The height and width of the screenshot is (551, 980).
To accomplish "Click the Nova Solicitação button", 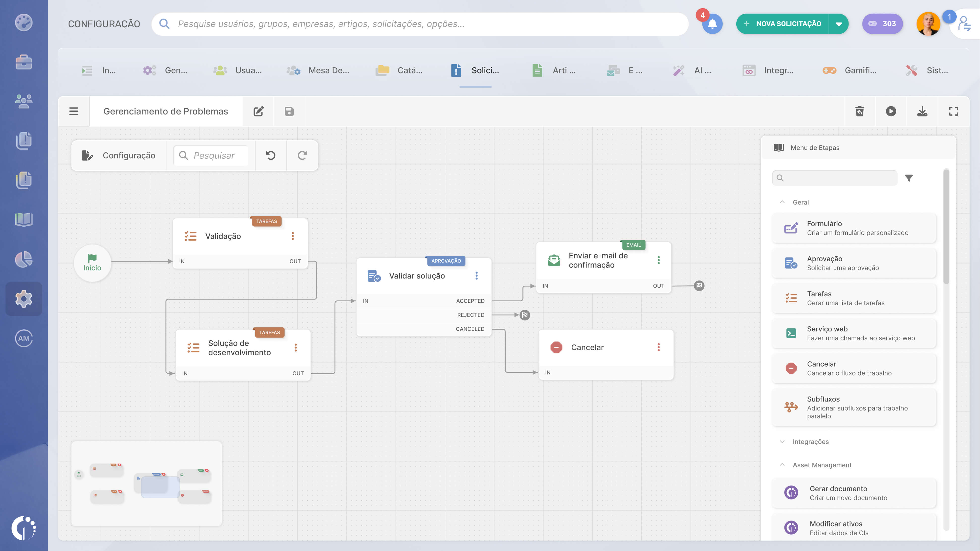I will pyautogui.click(x=782, y=24).
